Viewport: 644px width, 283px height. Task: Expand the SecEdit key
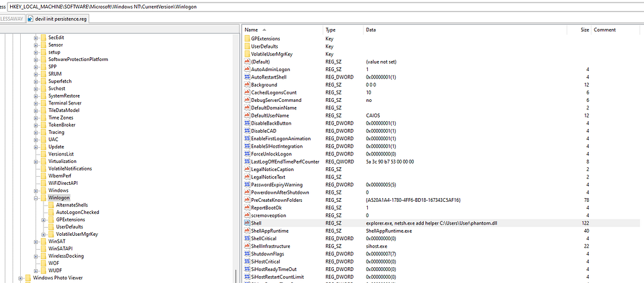tap(36, 37)
